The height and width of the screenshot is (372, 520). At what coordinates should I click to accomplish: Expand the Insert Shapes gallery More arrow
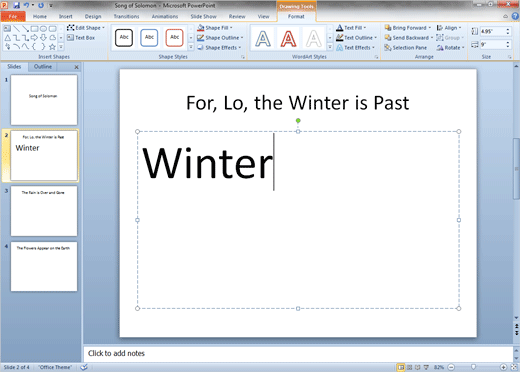pos(61,47)
